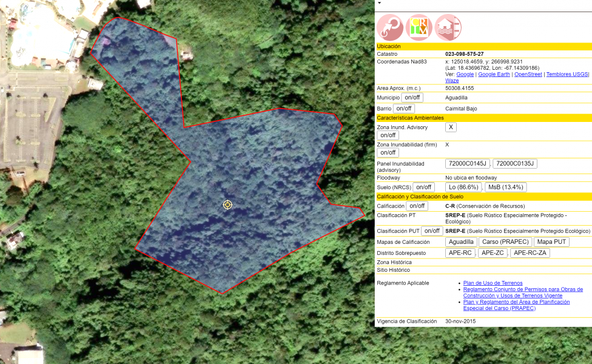Open flood panel 72000C0135J
The height and width of the screenshot is (364, 592).
(514, 164)
